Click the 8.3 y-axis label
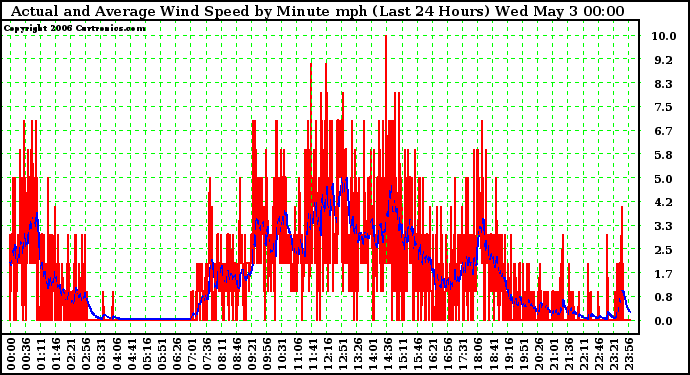 [664, 84]
